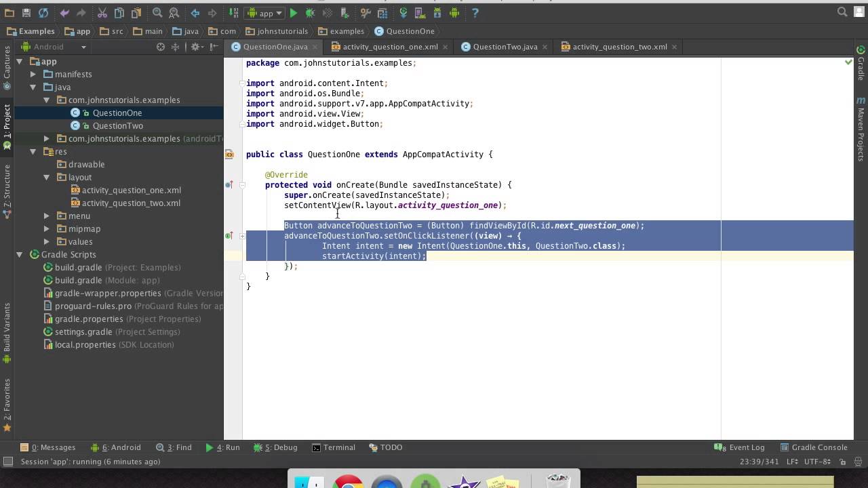Toggle the Maven Projects side window

click(x=861, y=129)
